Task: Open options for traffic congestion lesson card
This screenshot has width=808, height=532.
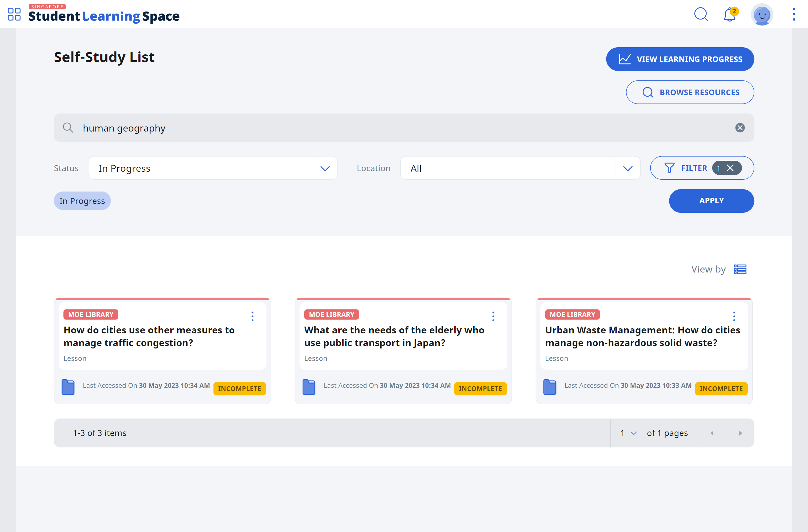Action: 252,316
